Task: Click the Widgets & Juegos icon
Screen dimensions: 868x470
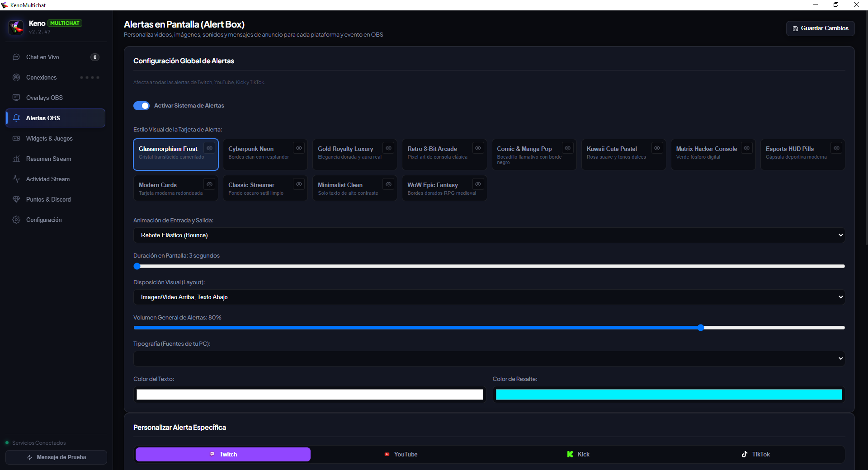Action: point(16,138)
